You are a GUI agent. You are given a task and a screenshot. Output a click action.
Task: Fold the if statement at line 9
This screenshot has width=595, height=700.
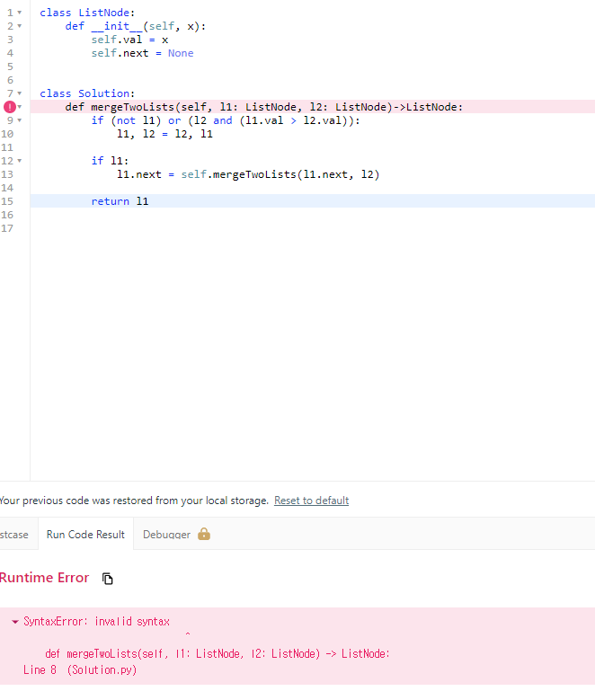coord(20,120)
